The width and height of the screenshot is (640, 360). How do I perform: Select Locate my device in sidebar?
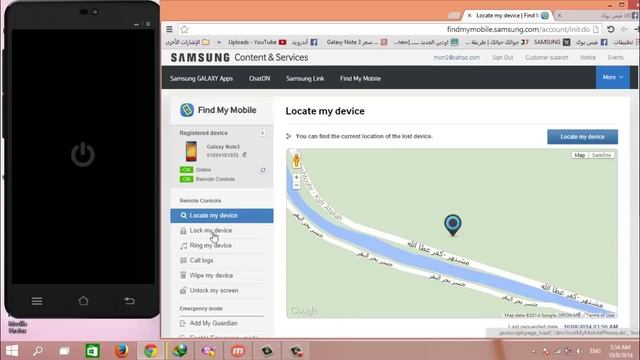coord(222,216)
